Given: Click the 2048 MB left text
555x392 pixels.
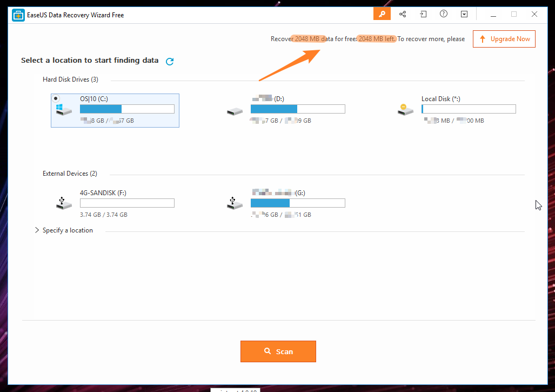Looking at the screenshot, I should coord(377,39).
